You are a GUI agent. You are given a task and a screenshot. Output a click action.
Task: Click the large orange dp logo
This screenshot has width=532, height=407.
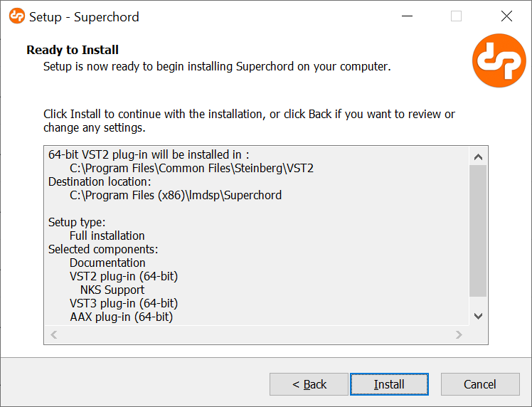499,60
